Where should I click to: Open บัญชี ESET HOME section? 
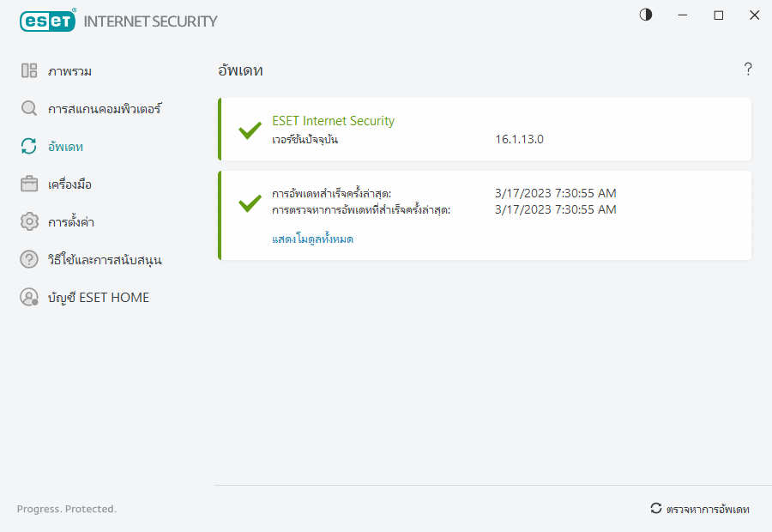coord(98,298)
